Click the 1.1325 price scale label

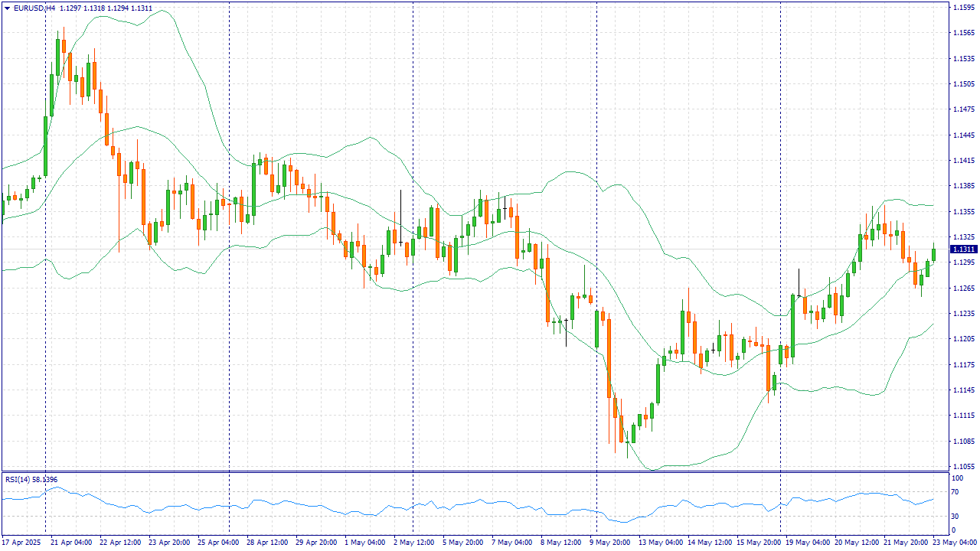pos(963,237)
